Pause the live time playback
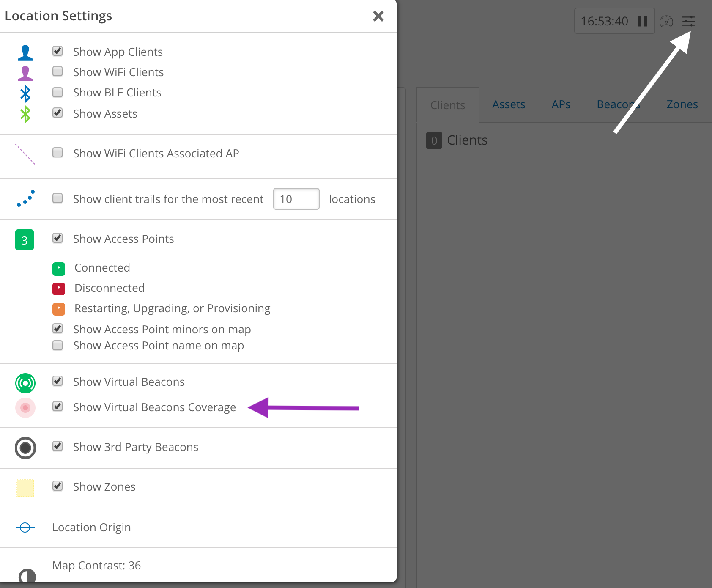 643,21
